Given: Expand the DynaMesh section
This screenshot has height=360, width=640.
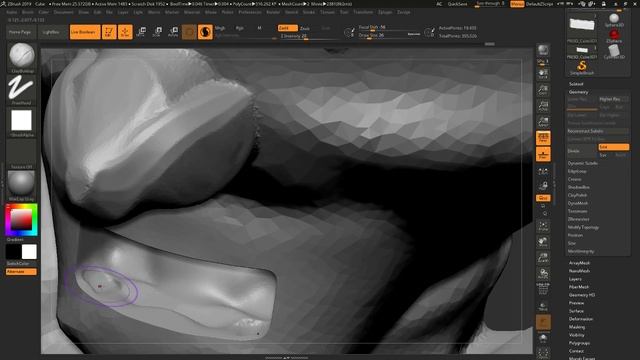Looking at the screenshot, I should click(x=578, y=203).
